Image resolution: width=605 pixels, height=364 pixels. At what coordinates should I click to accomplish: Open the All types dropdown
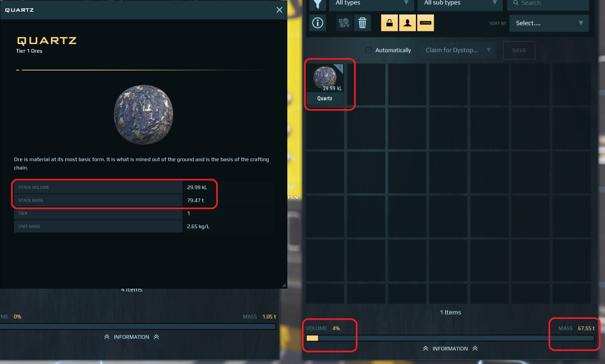tap(371, 4)
